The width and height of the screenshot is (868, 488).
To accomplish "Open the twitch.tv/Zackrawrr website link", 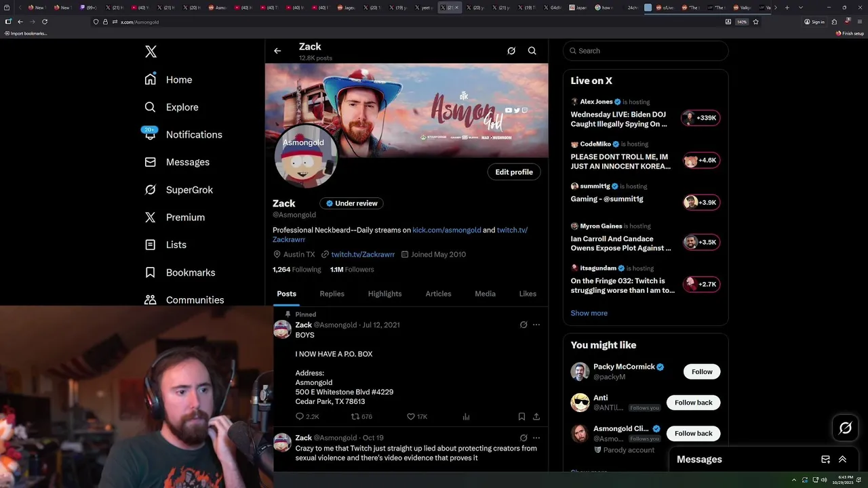I will [x=363, y=254].
